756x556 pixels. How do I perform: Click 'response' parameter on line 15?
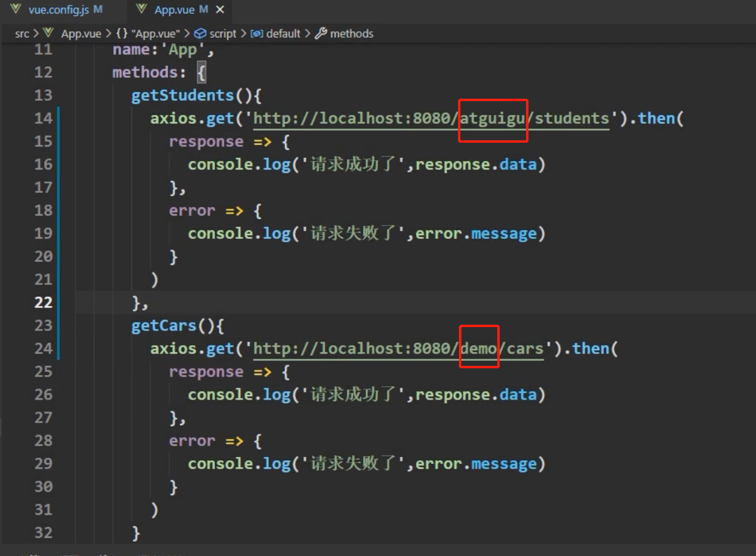(x=206, y=142)
